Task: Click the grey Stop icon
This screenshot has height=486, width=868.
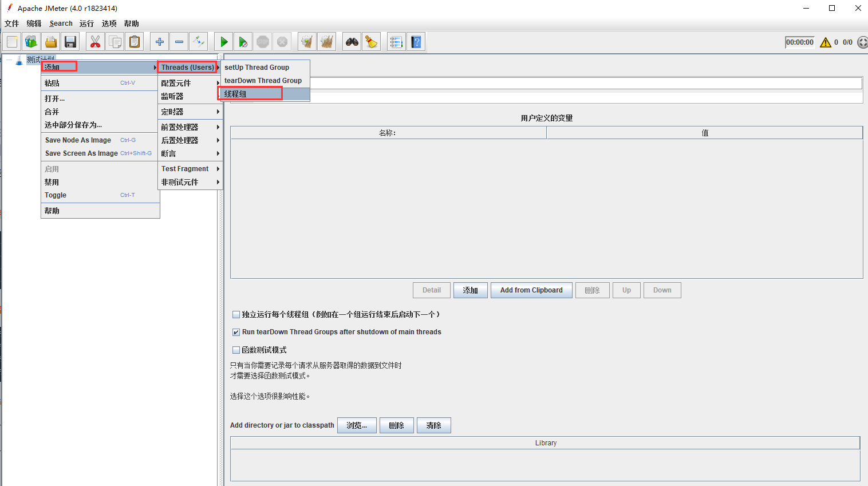Action: [263, 42]
